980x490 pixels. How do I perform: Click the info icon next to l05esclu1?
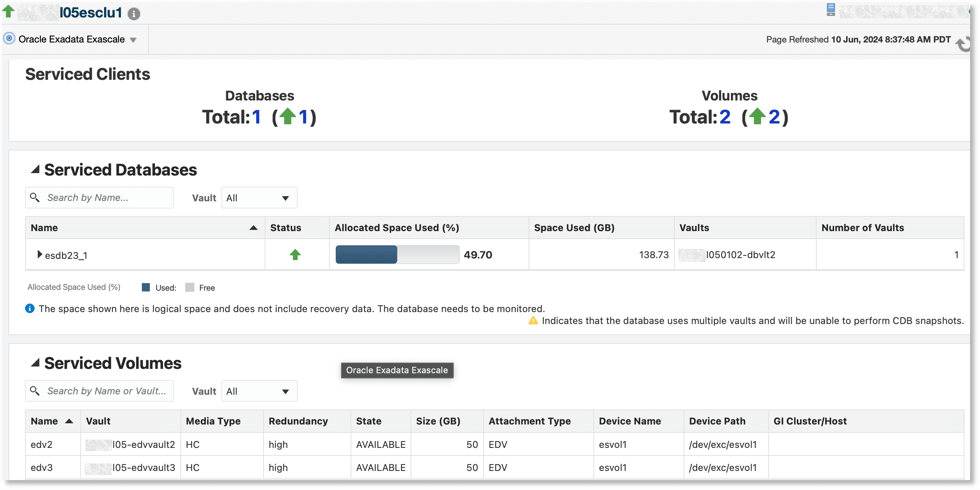click(x=134, y=14)
